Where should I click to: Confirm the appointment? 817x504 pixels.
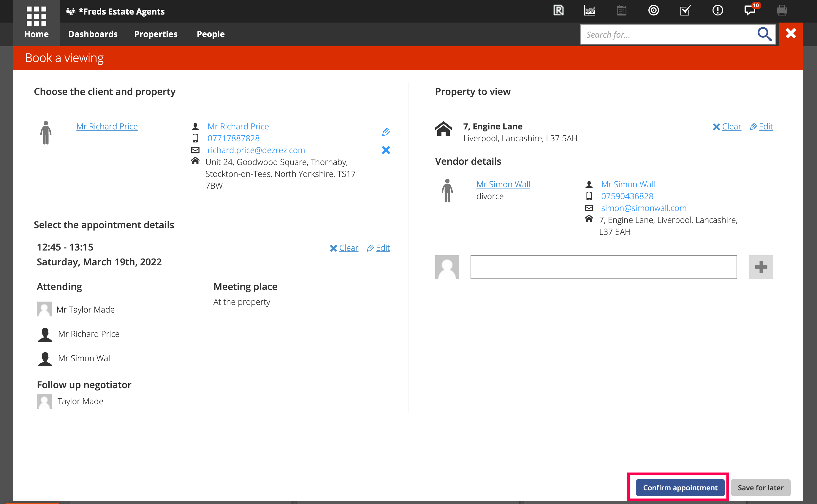[x=680, y=487]
